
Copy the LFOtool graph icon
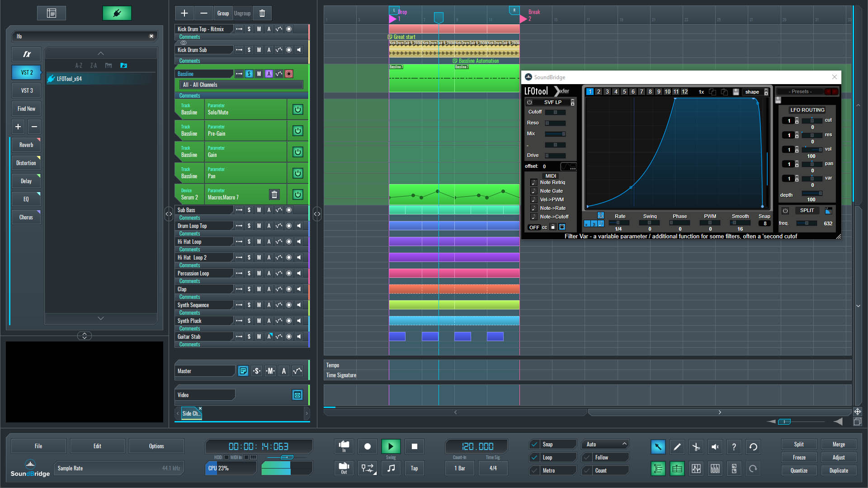pos(712,92)
